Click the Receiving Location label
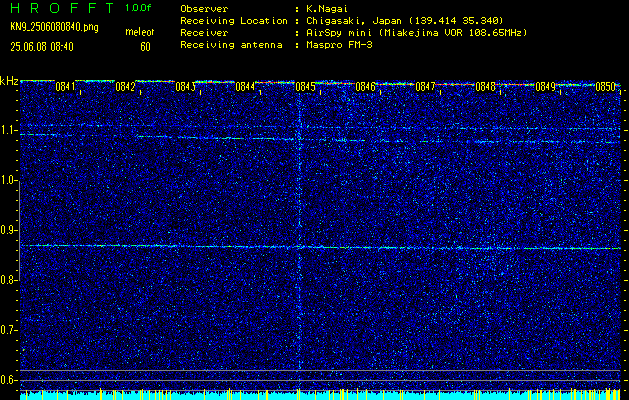The height and width of the screenshot is (400, 629). pyautogui.click(x=234, y=21)
